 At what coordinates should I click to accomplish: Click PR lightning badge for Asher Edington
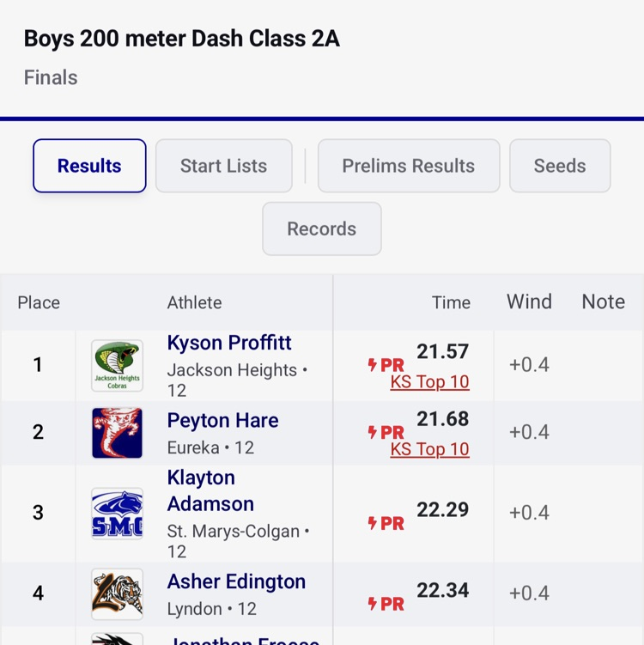click(x=386, y=604)
